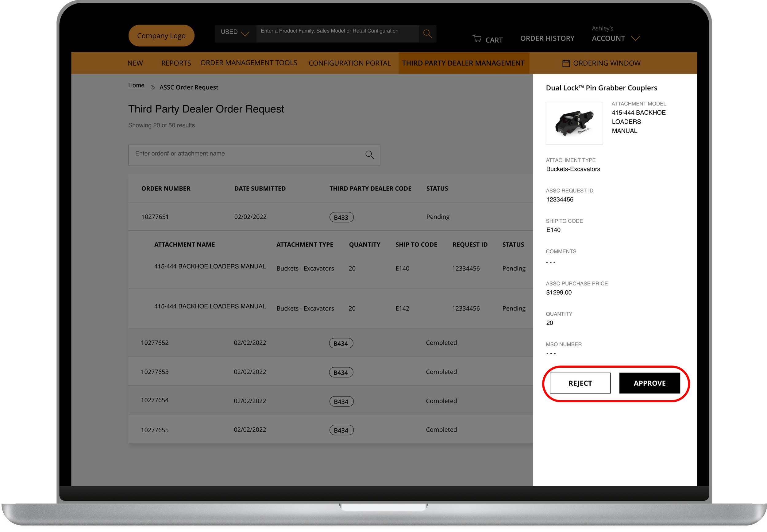Click the header search magnifier icon
Viewport: 767px width, 532px height.
[x=427, y=34]
